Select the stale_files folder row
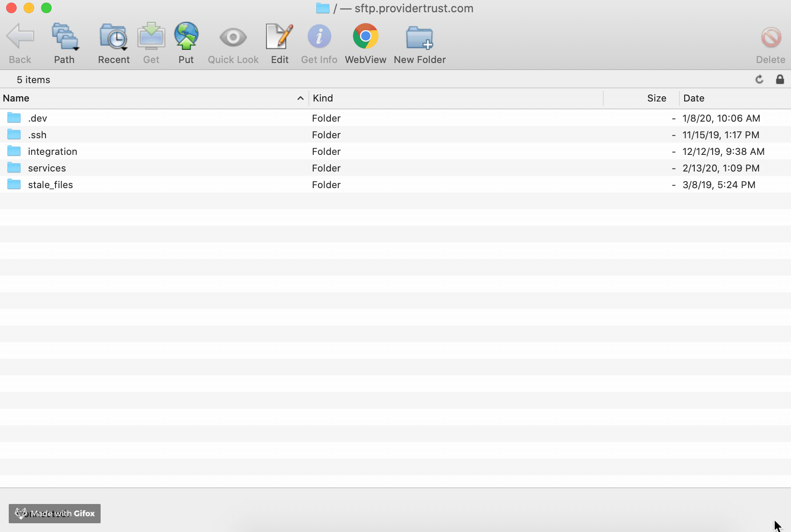This screenshot has width=791, height=532. pyautogui.click(x=395, y=185)
